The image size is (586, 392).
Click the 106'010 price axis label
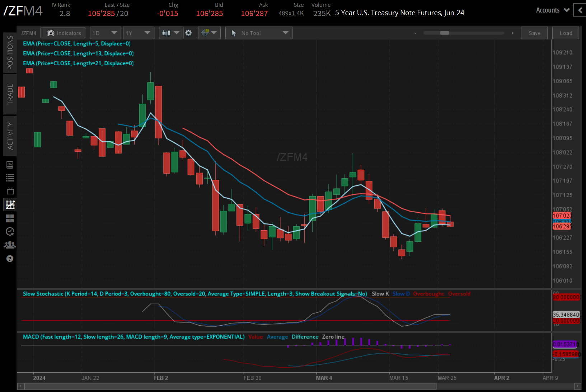click(562, 280)
